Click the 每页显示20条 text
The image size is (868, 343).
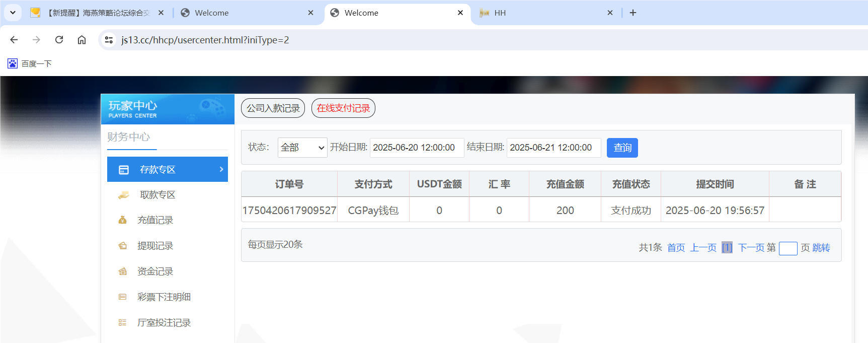pos(275,245)
